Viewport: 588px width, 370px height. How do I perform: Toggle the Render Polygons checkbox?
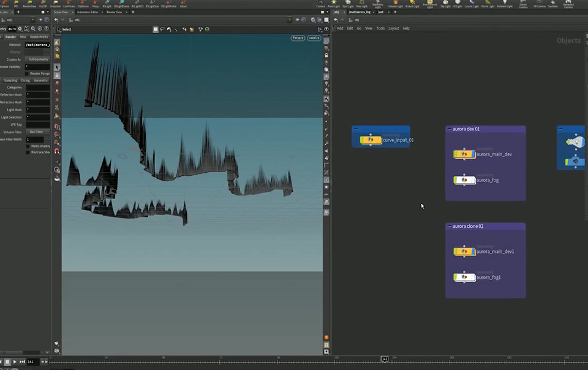(x=27, y=74)
